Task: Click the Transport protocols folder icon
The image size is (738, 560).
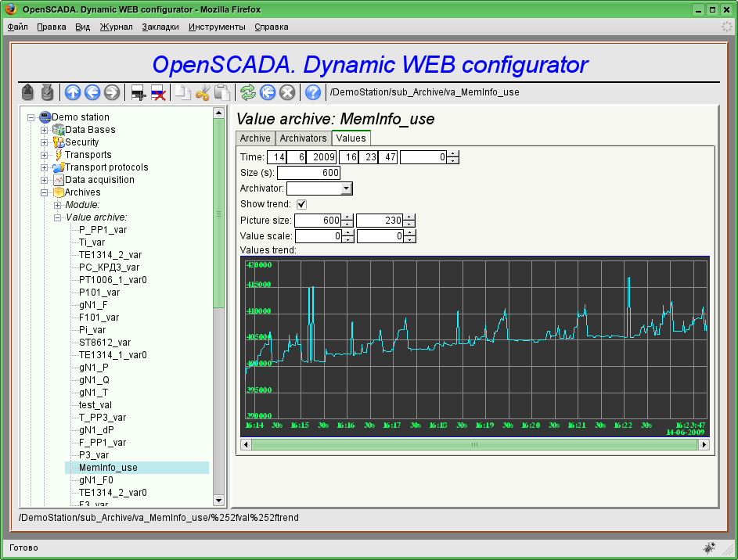Action: click(x=59, y=167)
